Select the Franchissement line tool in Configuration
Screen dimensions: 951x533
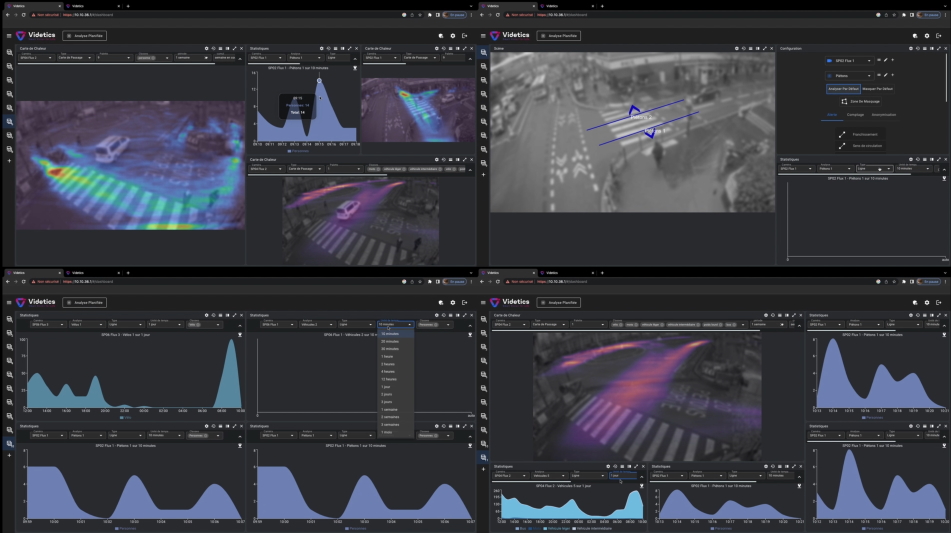[x=859, y=135]
